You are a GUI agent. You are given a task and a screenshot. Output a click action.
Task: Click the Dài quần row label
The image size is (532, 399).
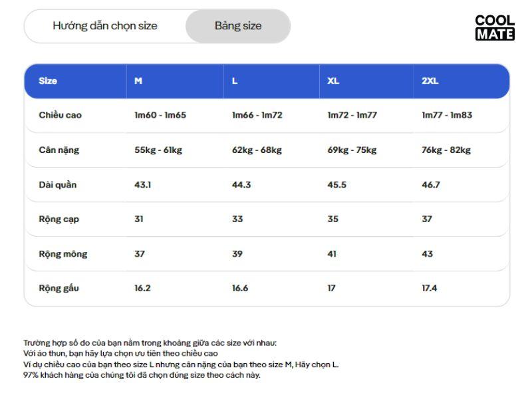(57, 185)
